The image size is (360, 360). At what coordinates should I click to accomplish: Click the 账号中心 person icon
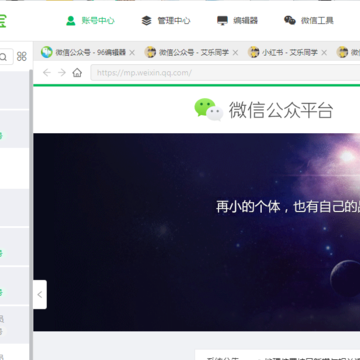pyautogui.click(x=71, y=21)
